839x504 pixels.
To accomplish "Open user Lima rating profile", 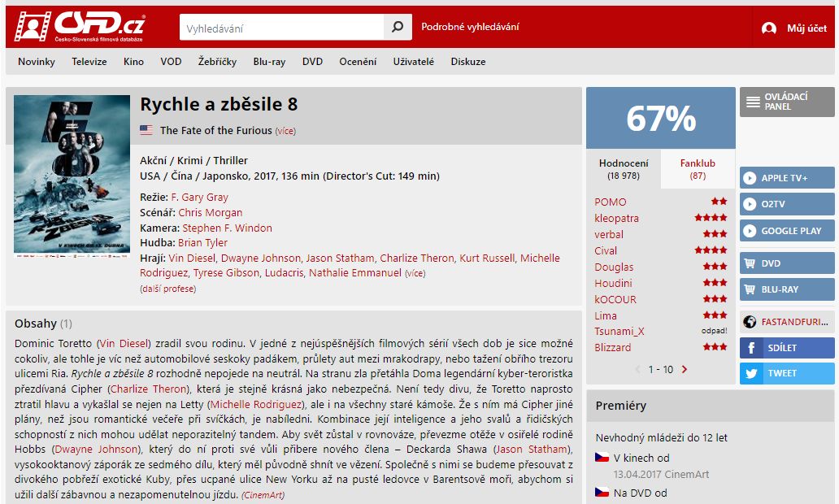I will point(606,315).
